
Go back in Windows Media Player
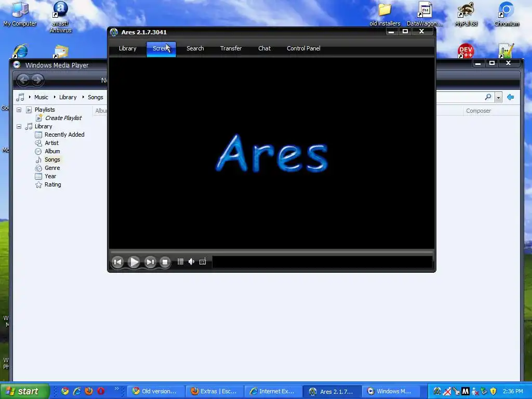point(23,79)
